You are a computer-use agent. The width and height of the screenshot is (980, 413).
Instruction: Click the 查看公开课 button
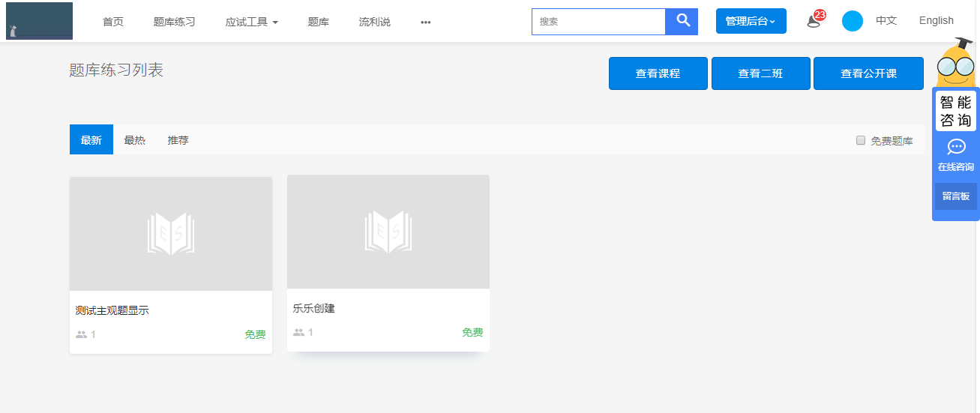(868, 73)
